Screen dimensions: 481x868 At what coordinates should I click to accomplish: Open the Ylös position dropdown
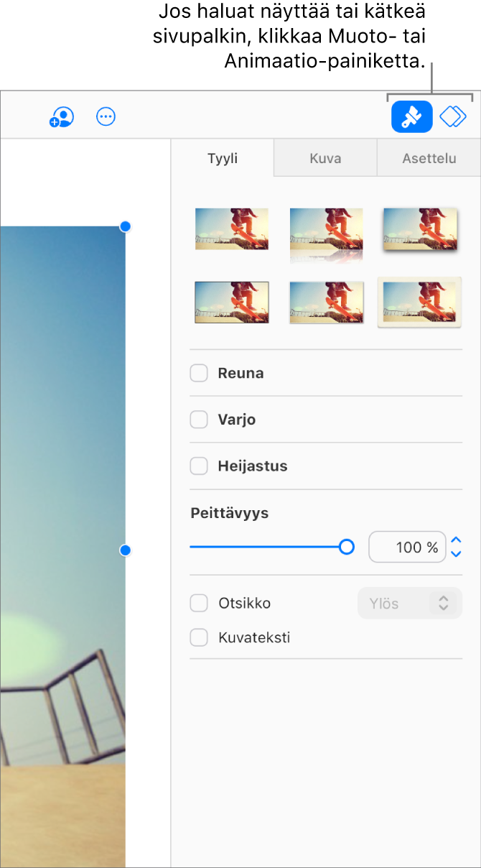(410, 604)
